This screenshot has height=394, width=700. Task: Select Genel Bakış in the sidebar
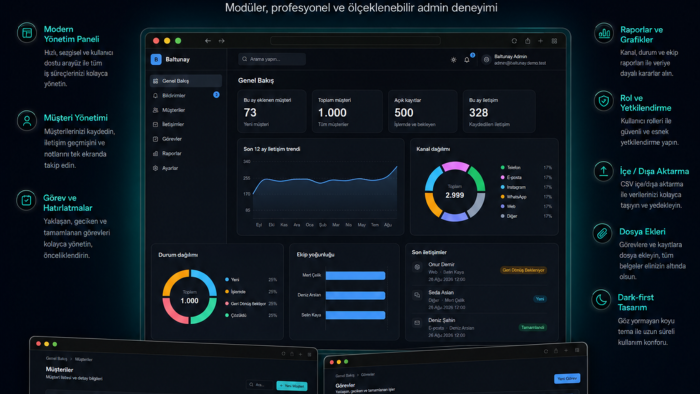186,81
